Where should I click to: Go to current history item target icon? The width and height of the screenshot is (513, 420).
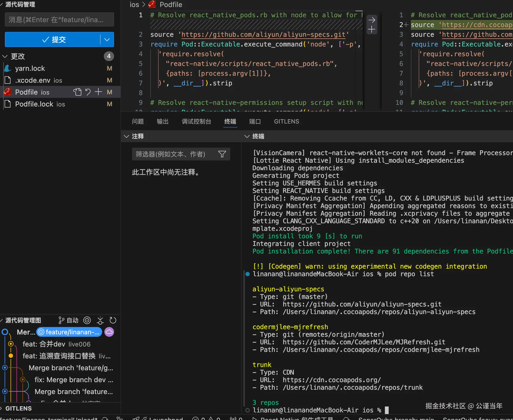point(87,321)
